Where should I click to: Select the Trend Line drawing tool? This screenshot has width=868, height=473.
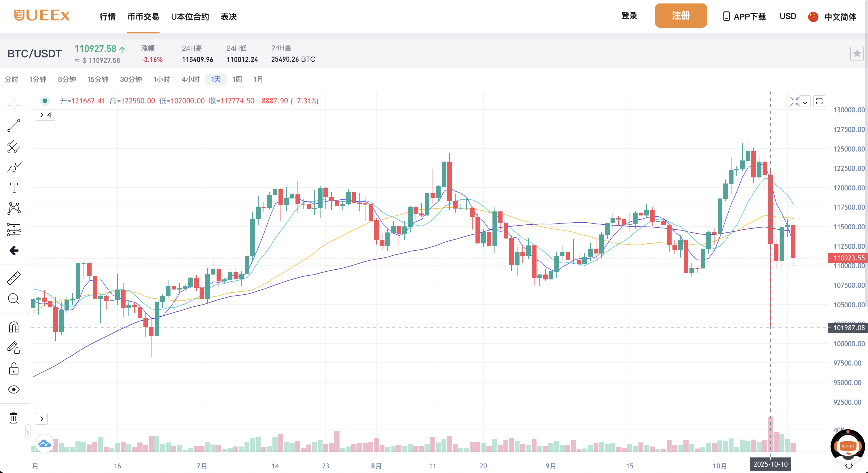click(x=14, y=126)
